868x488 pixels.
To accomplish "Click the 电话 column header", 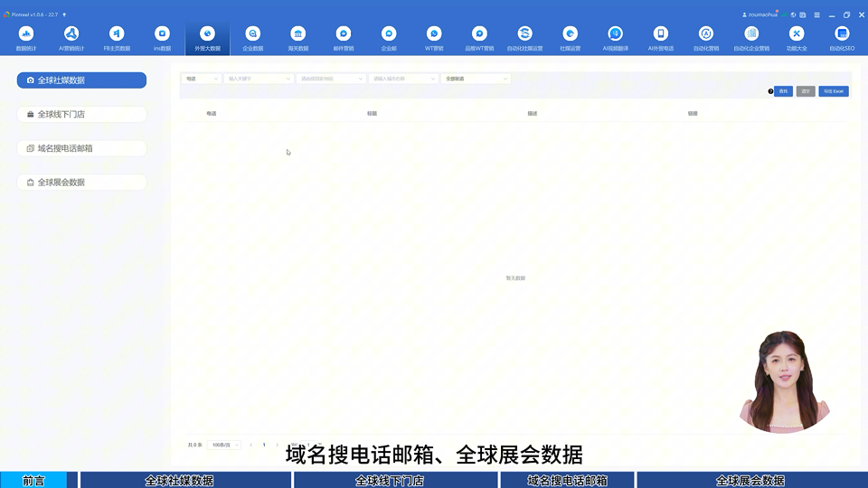I will click(212, 114).
